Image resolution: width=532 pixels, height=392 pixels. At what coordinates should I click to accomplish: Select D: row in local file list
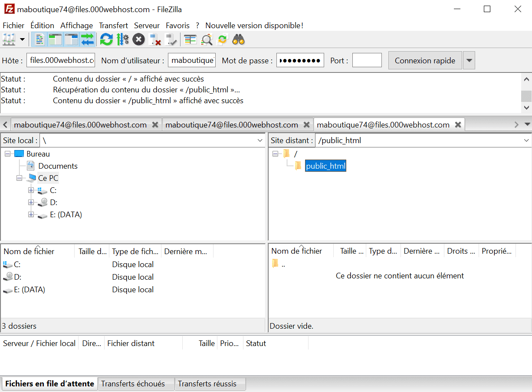[x=133, y=277]
